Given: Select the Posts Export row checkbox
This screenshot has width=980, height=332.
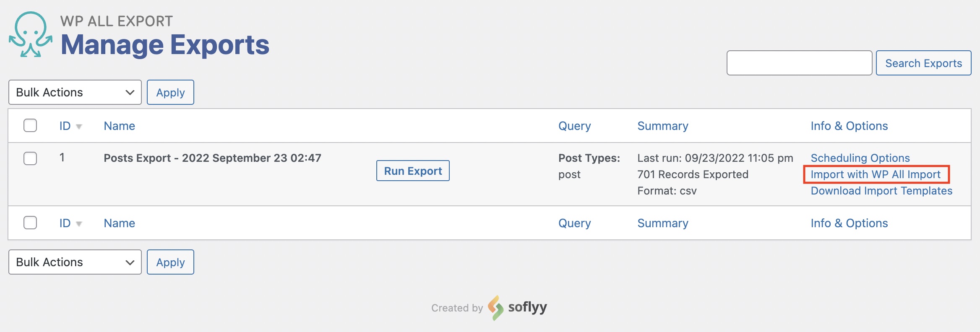Looking at the screenshot, I should pos(30,158).
